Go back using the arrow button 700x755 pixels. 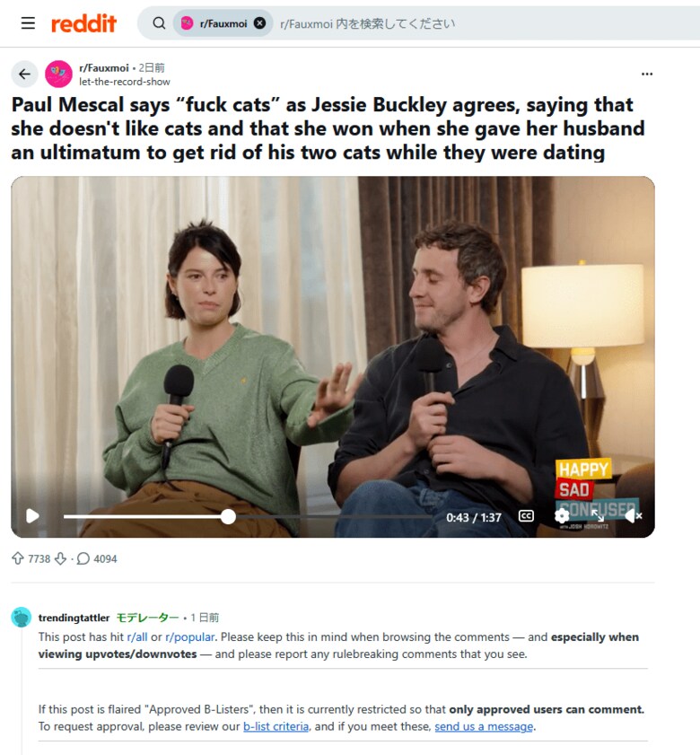click(24, 74)
